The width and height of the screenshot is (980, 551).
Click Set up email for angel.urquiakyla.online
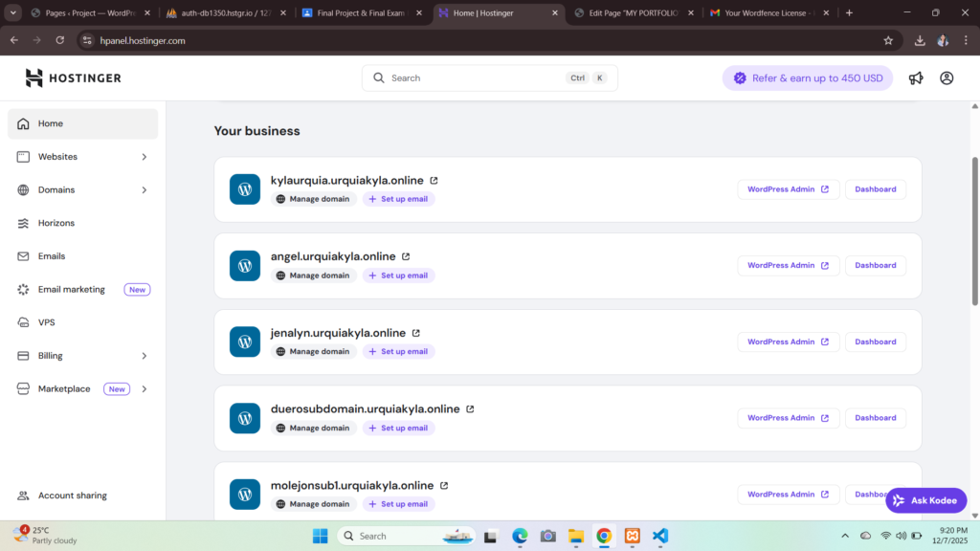398,275
